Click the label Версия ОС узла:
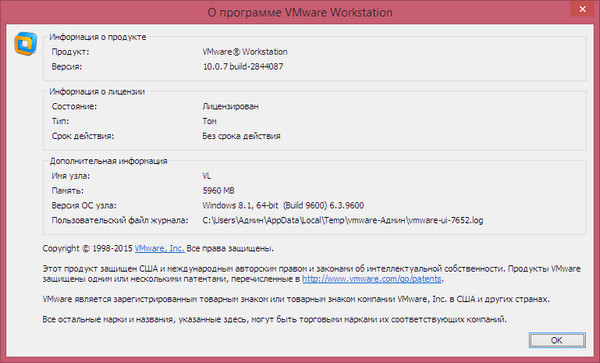The image size is (600, 363). pos(84,205)
